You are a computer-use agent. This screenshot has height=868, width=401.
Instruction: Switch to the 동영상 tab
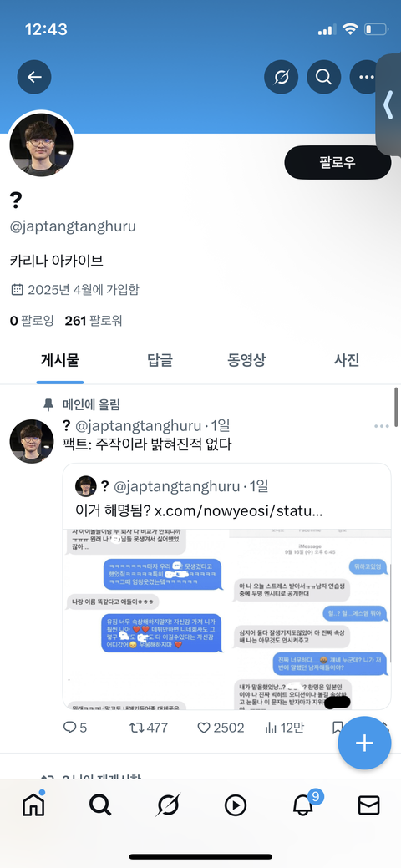click(x=246, y=360)
